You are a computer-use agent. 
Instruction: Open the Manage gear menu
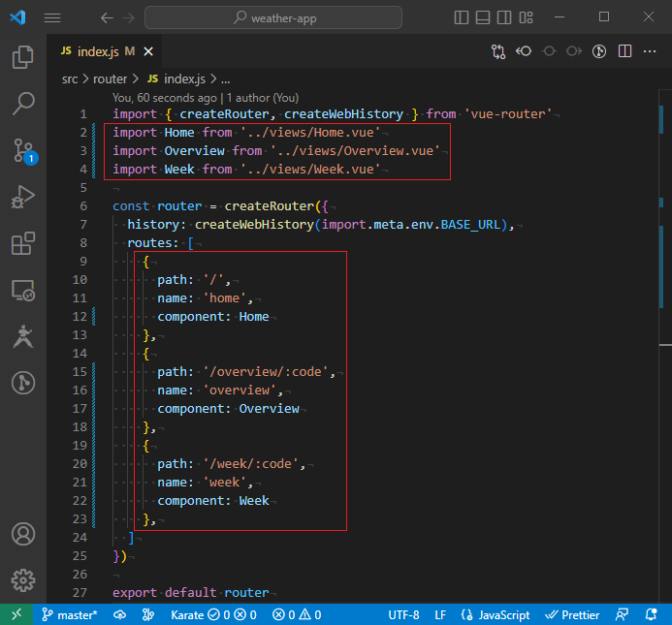(23, 580)
